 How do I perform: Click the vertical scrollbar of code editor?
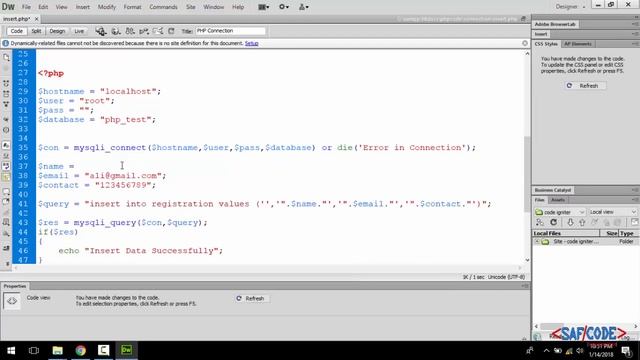[x=527, y=174]
